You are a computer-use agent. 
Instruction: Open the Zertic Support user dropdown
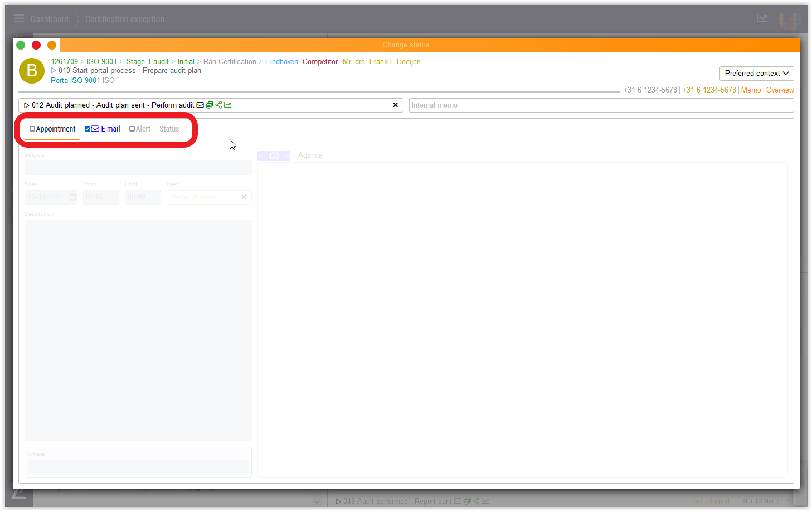pos(203,197)
